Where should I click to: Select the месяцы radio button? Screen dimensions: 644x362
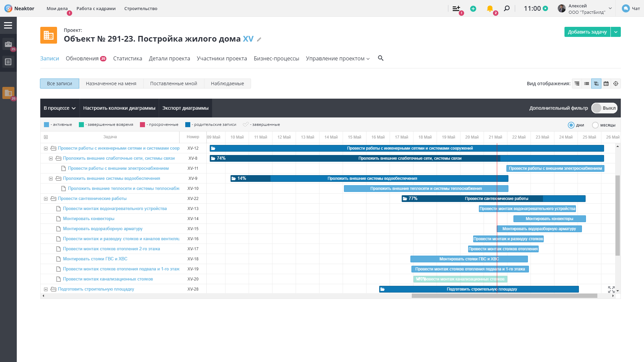pos(595,125)
